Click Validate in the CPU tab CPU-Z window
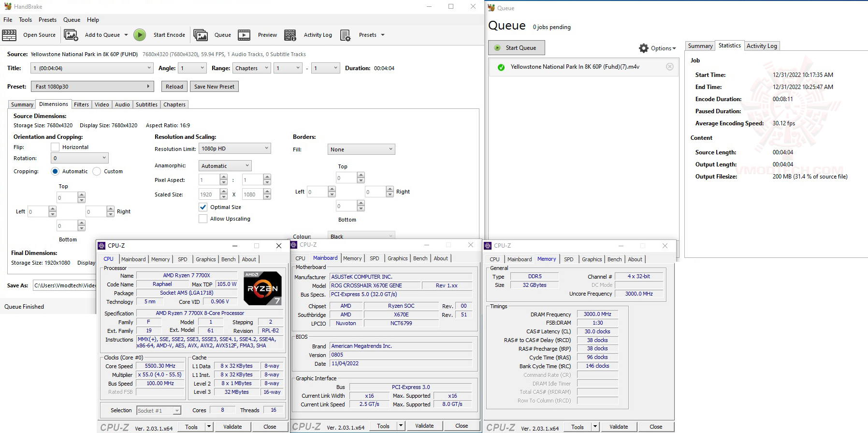 (x=232, y=427)
